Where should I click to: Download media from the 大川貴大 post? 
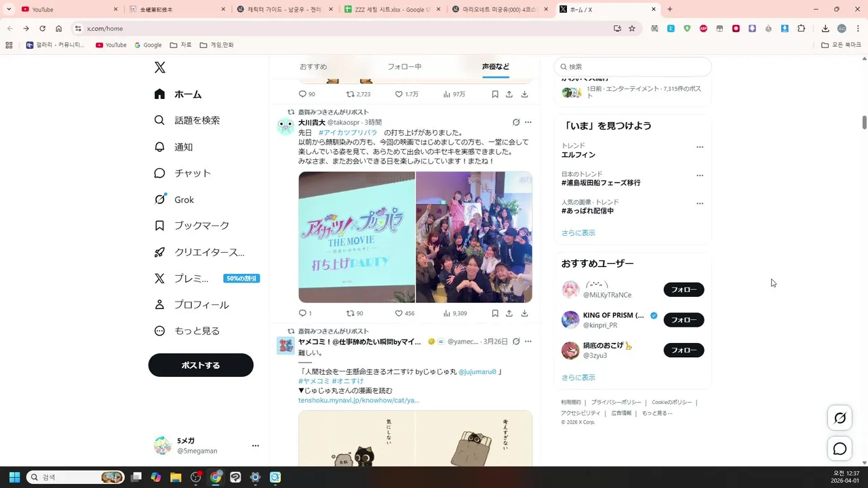524,313
